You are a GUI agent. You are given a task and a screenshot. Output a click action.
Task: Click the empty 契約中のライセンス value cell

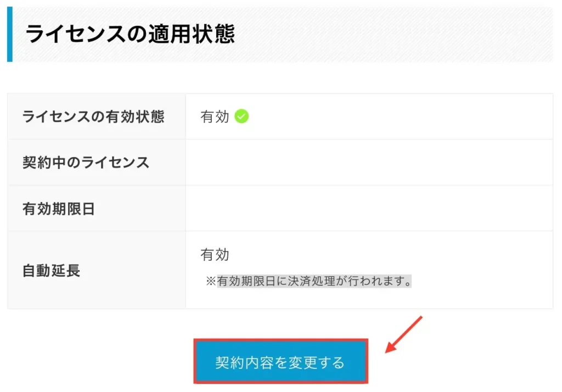coord(369,163)
